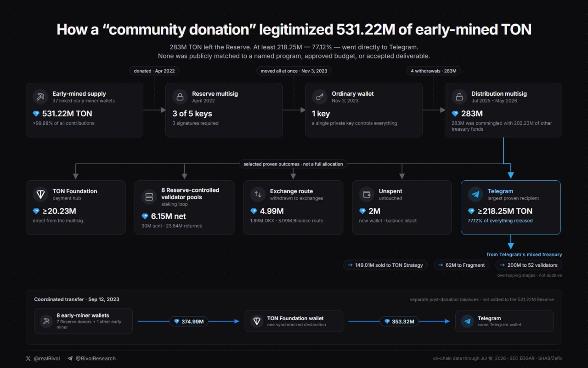Image resolution: width=588 pixels, height=368 pixels.
Task: Click the TON Foundation shield logo icon
Action: pos(40,194)
